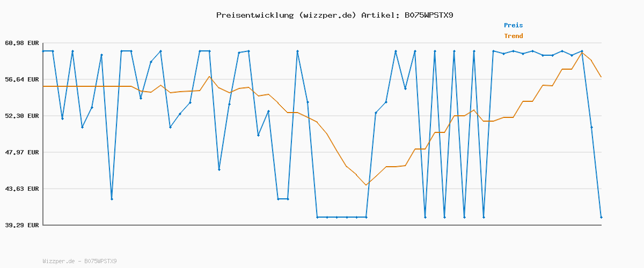
Task: Select the 47.97 EUR axis label
Action: (x=22, y=152)
